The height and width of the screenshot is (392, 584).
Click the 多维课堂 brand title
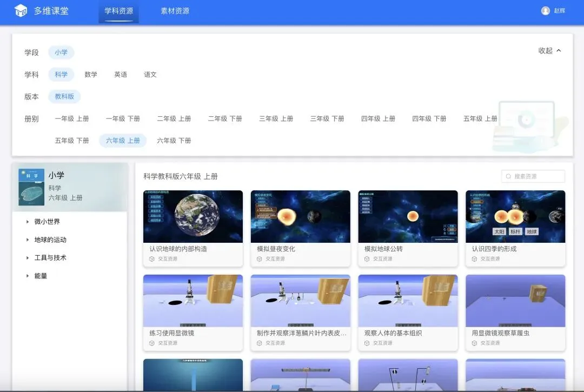coord(51,11)
